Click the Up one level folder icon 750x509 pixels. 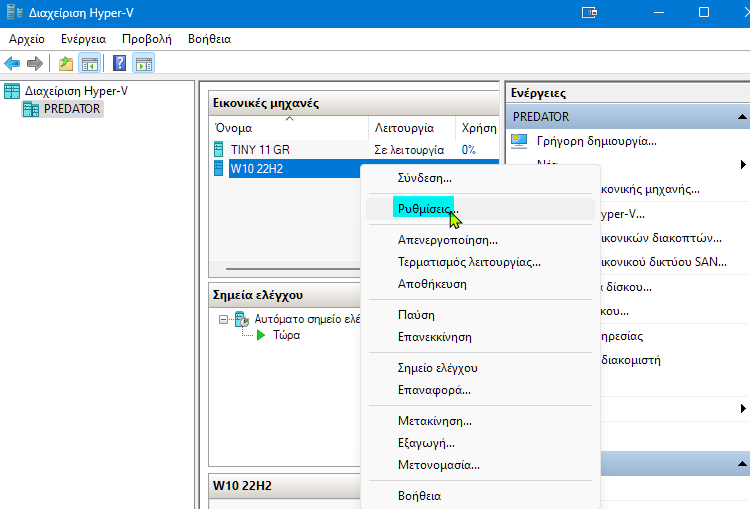pos(66,63)
